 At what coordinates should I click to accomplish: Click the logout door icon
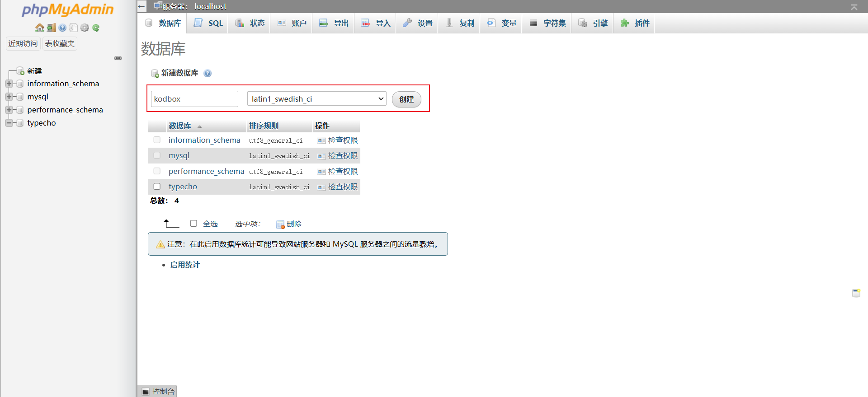coord(51,28)
